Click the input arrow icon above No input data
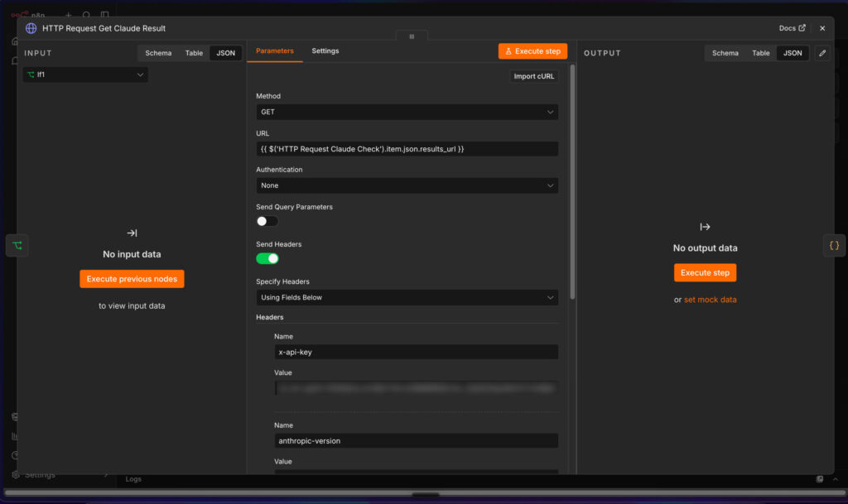The width and height of the screenshot is (848, 504). [x=132, y=233]
